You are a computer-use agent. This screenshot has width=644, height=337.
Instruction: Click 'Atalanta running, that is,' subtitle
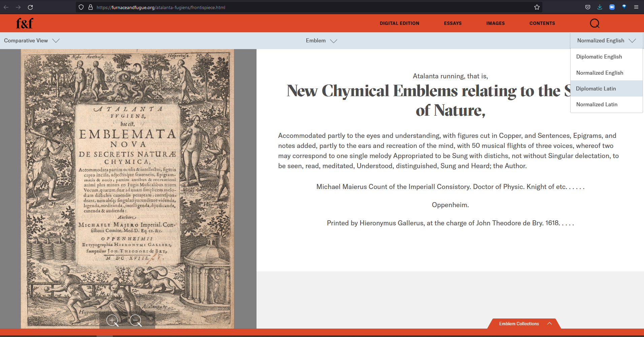(450, 76)
